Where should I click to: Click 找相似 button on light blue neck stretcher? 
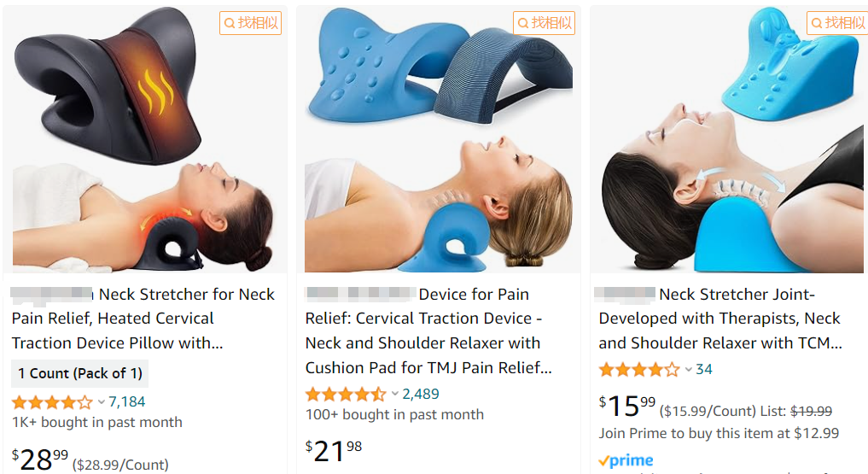[837, 23]
